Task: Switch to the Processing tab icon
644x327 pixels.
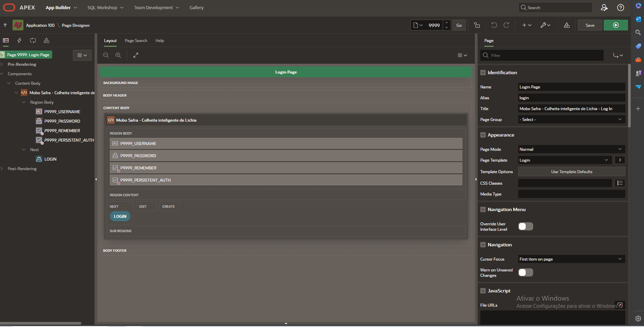Action: [33, 40]
